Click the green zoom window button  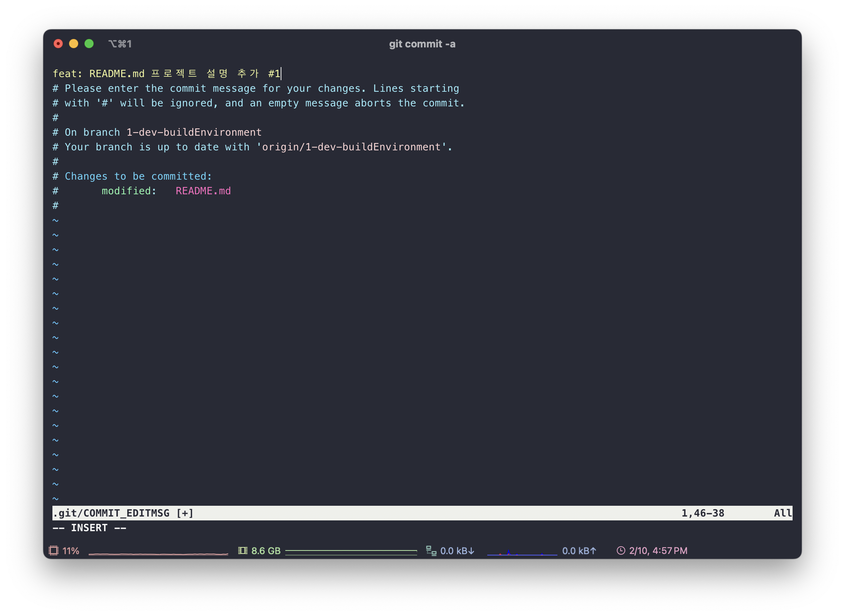[x=89, y=44]
